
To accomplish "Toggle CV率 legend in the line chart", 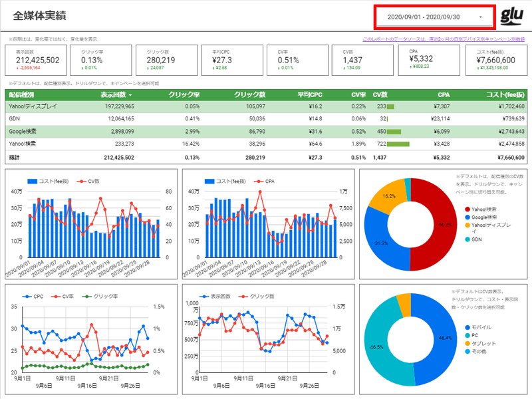I will 63,297.
